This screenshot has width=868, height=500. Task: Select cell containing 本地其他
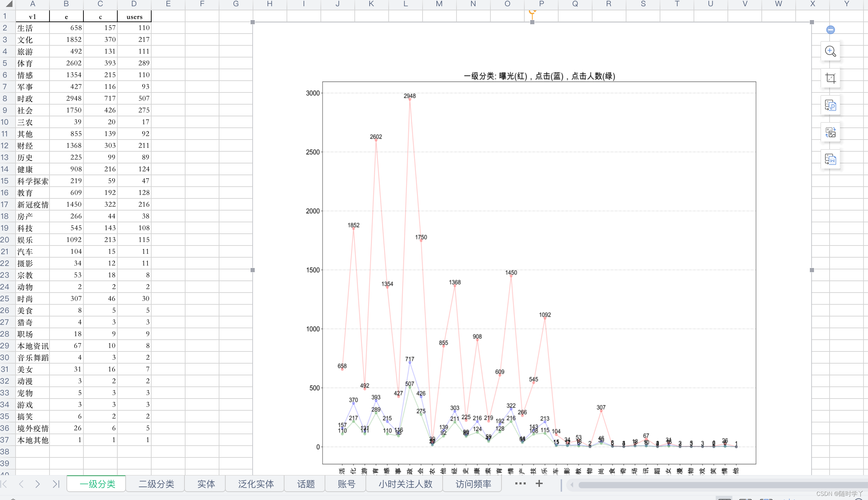click(x=33, y=440)
